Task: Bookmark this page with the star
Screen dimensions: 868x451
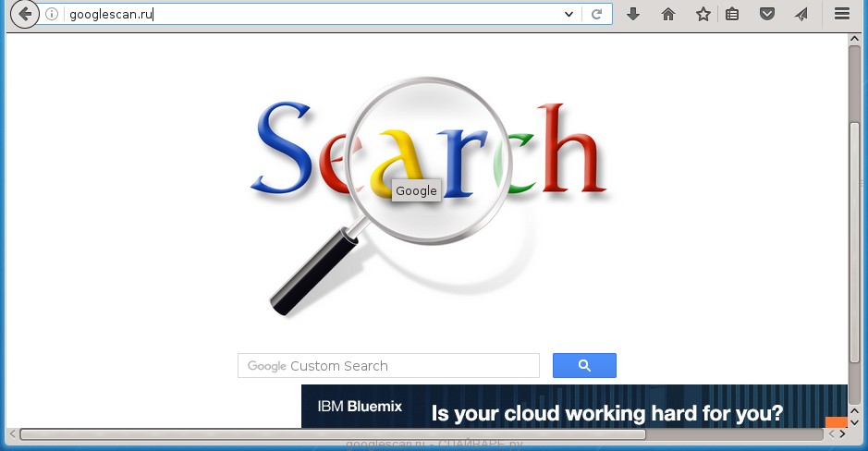Action: [703, 14]
